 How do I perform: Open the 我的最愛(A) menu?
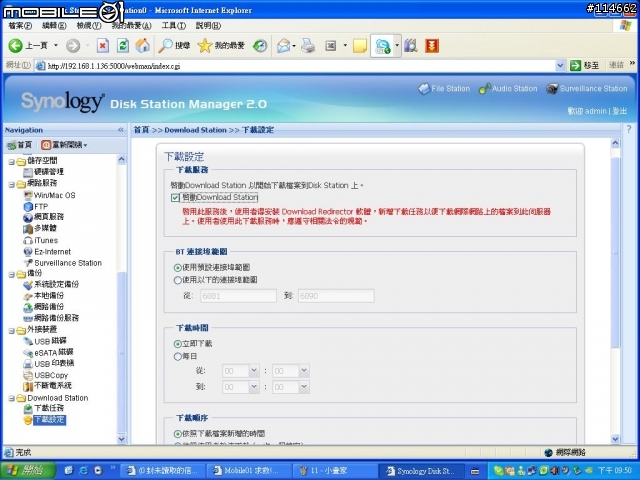tap(131, 26)
